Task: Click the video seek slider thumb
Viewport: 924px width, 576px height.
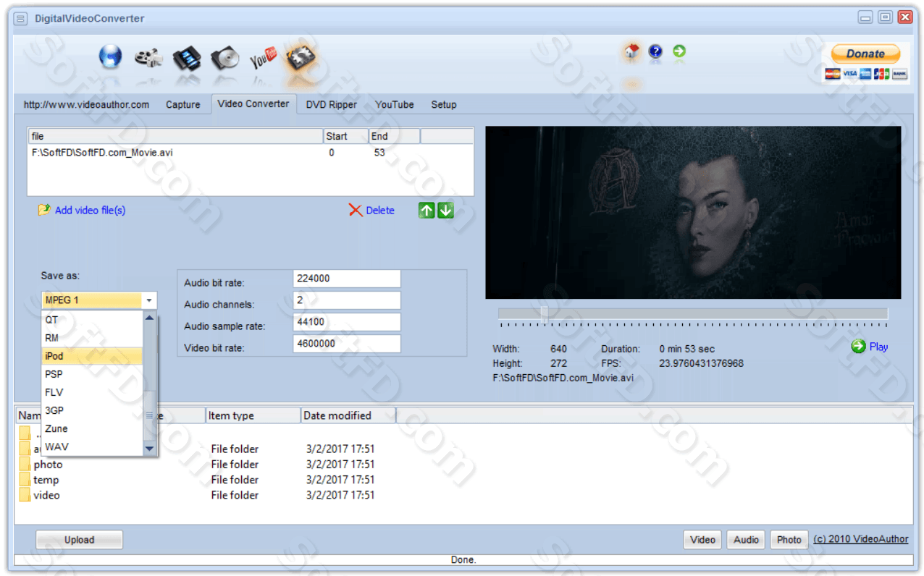Action: 545,313
